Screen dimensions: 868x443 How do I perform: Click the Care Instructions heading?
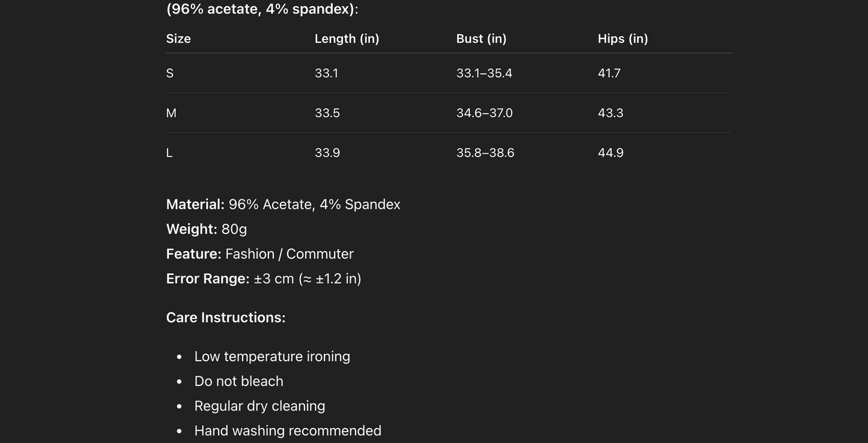pyautogui.click(x=226, y=318)
